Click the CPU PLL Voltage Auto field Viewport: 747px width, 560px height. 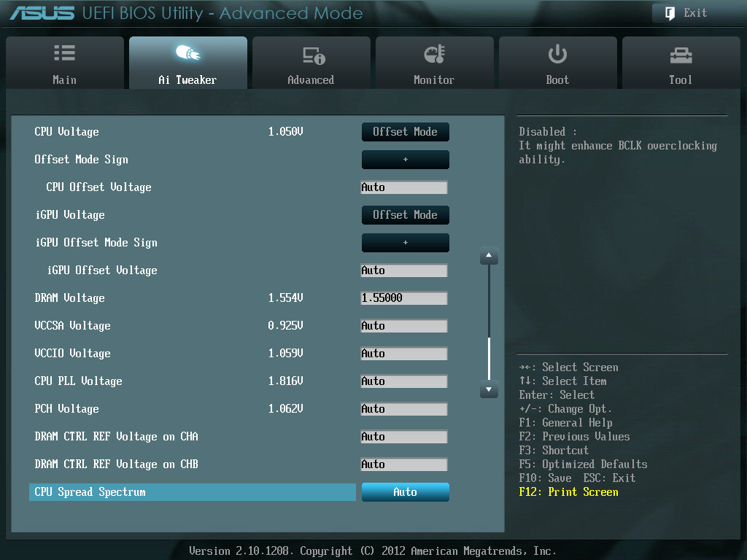[x=404, y=381]
